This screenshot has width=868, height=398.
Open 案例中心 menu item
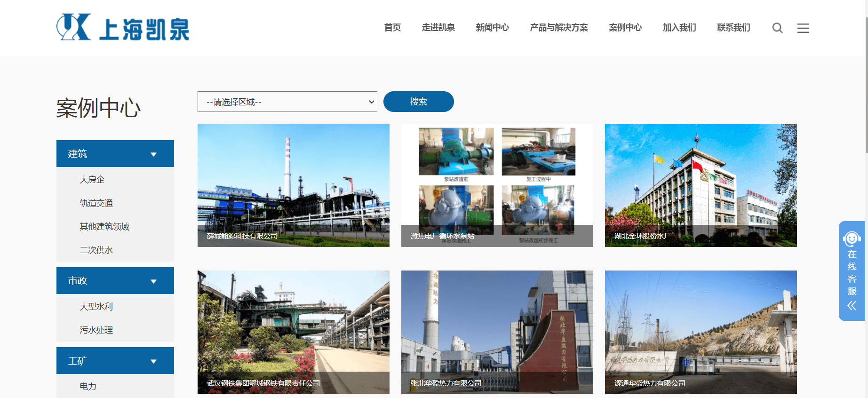coord(625,28)
